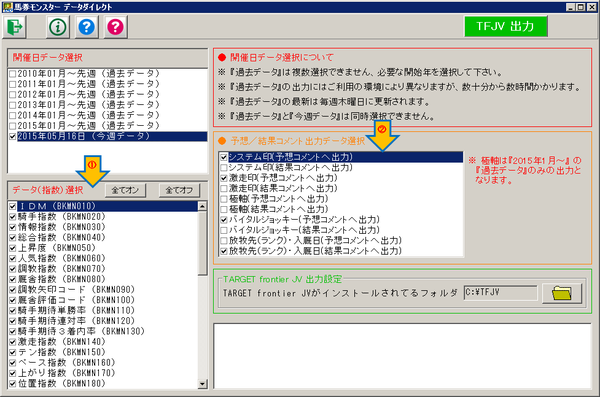600x397 pixels.
Task: Uncheck 激走印(予想コメントへ出力) checkbox
Action: (x=224, y=178)
